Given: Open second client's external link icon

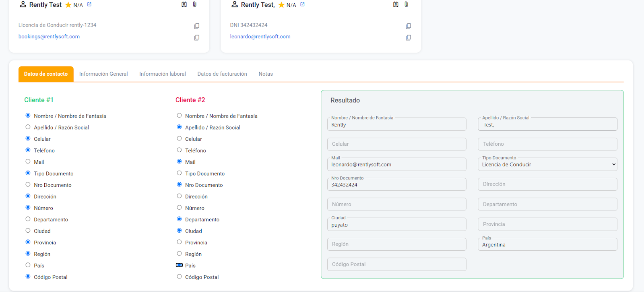Looking at the screenshot, I should tap(303, 4).
